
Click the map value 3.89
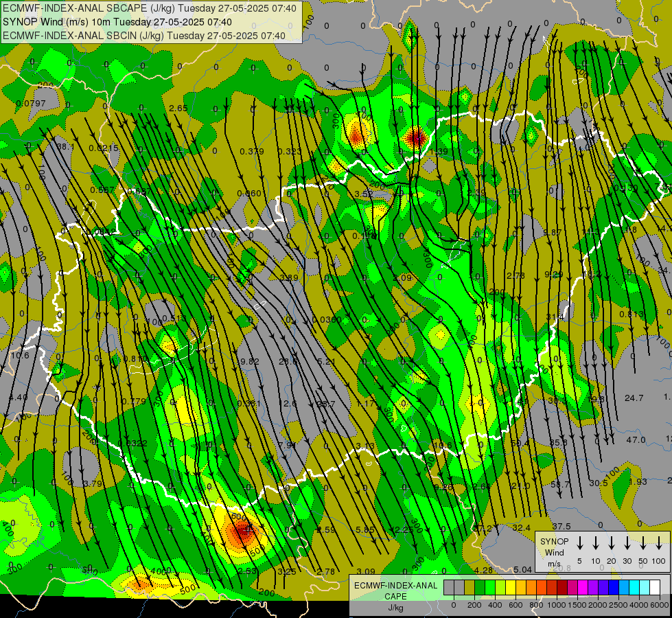289,278
